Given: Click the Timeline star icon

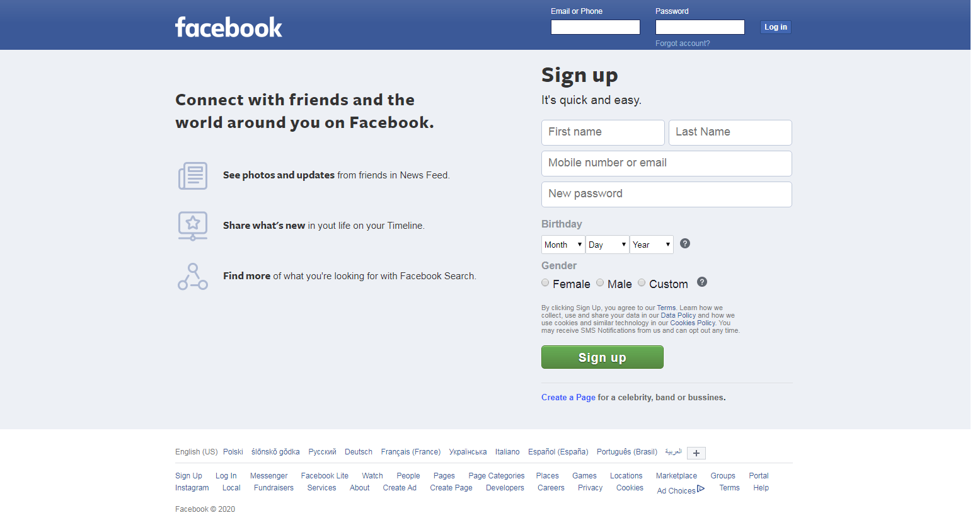Looking at the screenshot, I should (192, 226).
